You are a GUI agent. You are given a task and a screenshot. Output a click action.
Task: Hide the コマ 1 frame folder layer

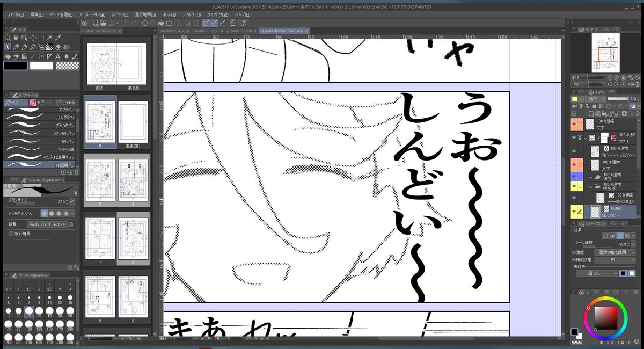click(574, 137)
